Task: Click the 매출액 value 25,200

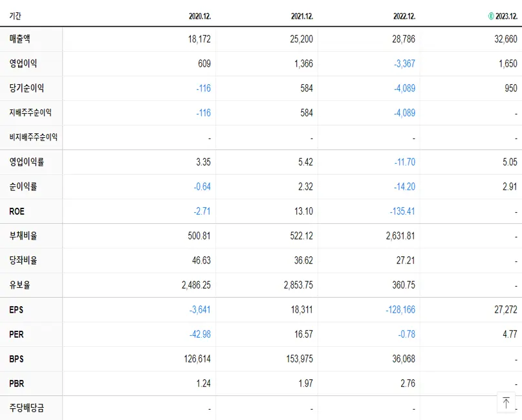Action: (x=301, y=39)
